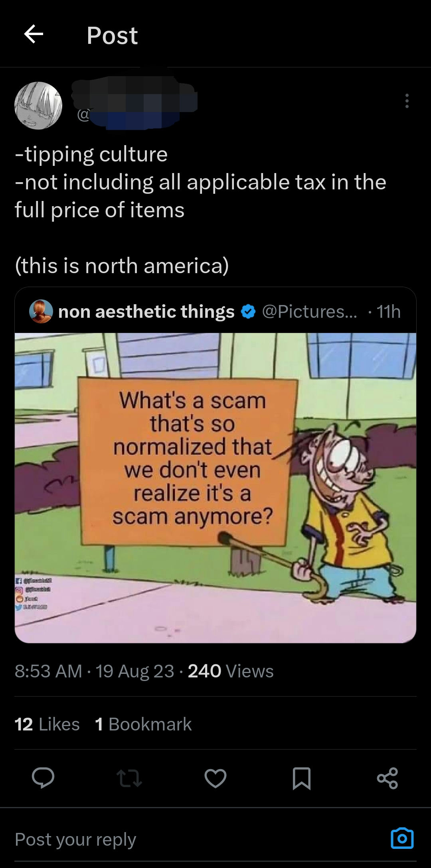The image size is (431, 868).
Task: Tap the blue verified badge
Action: (x=248, y=311)
